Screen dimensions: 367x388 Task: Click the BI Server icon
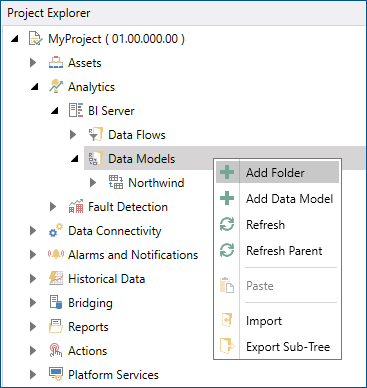tap(76, 110)
